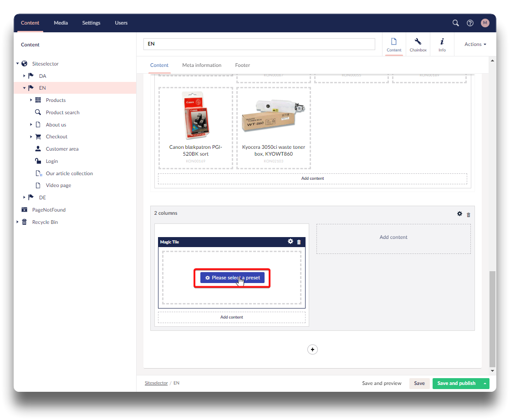Image resolution: width=510 pixels, height=420 pixels.
Task: Click the search magnifier icon in header
Action: tap(455, 23)
